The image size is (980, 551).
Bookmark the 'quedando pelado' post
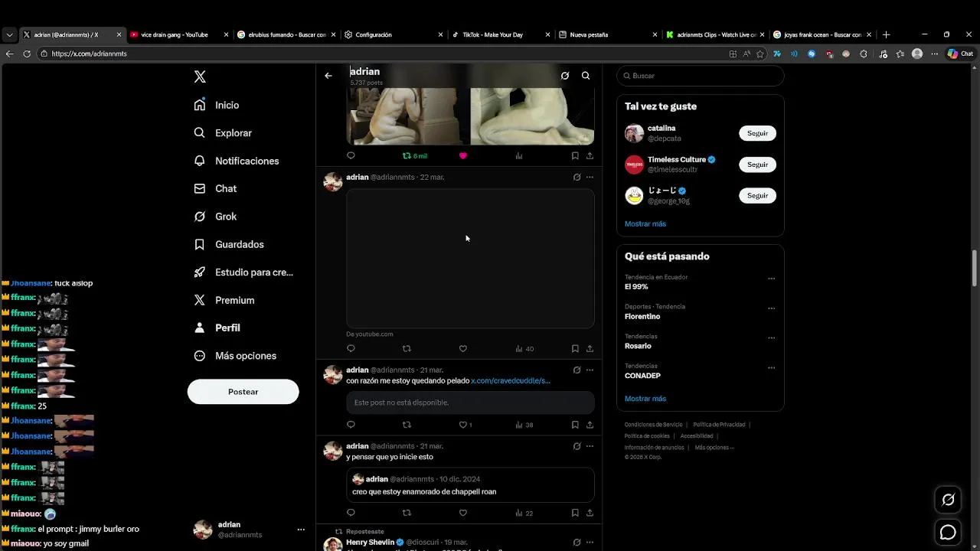click(575, 425)
